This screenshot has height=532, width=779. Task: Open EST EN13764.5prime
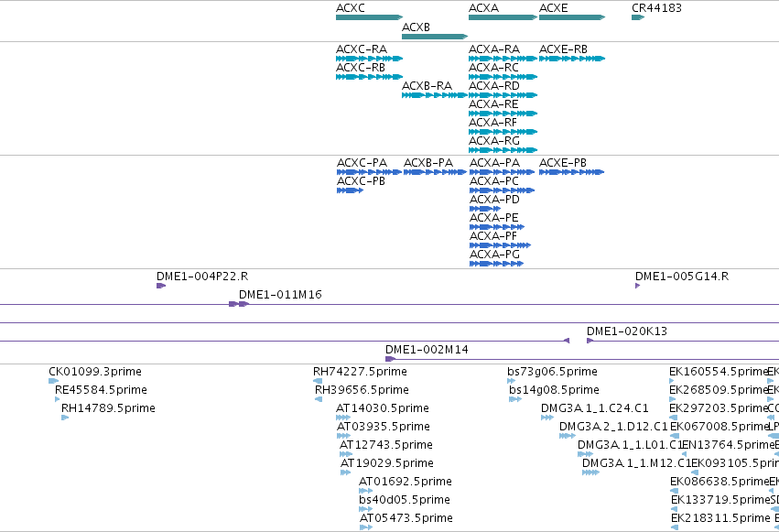point(684,454)
